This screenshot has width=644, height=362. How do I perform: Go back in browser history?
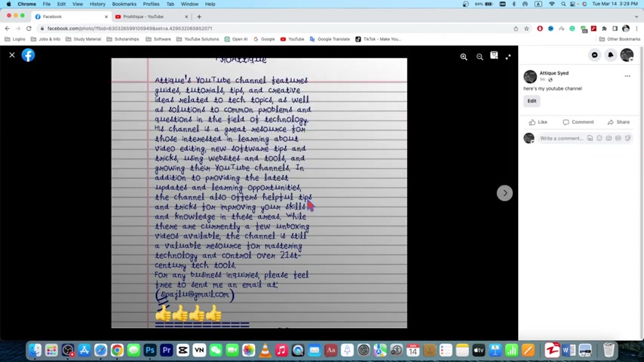pos(7,29)
